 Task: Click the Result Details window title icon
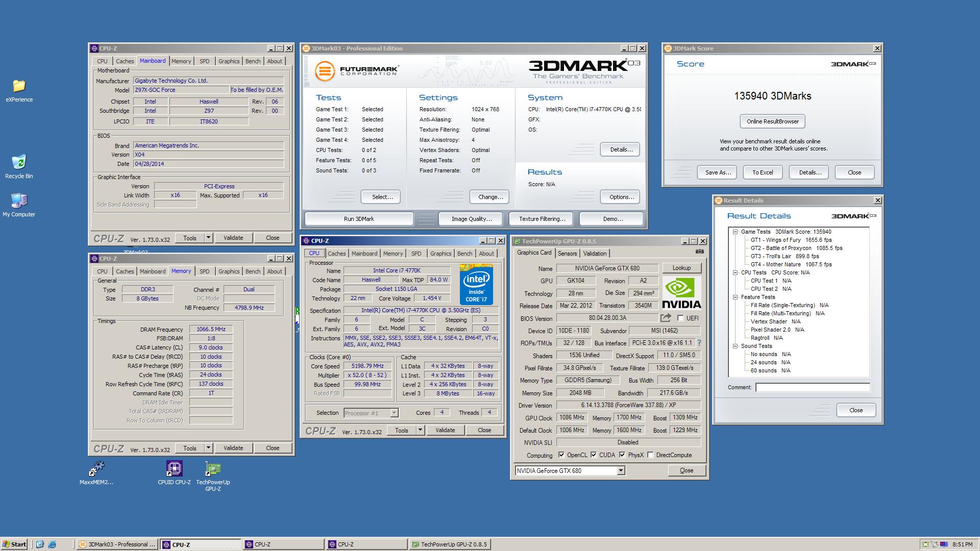tap(719, 201)
